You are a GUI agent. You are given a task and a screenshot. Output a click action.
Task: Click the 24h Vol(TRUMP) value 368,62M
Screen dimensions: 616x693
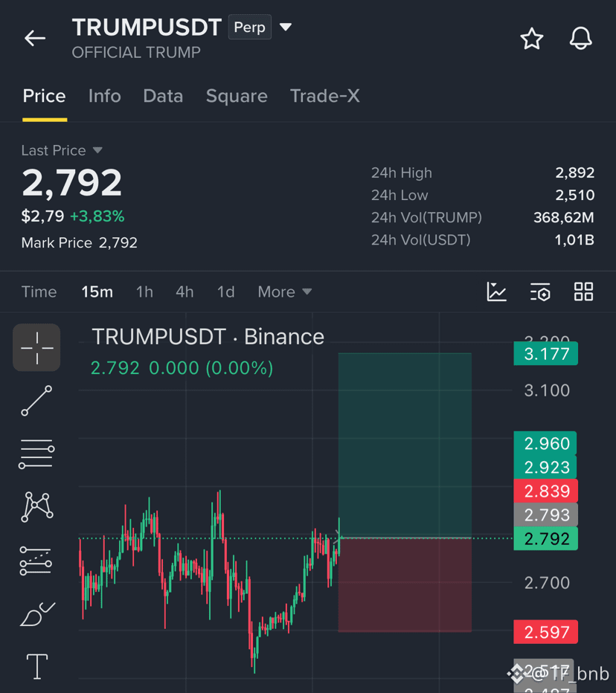pyautogui.click(x=563, y=217)
